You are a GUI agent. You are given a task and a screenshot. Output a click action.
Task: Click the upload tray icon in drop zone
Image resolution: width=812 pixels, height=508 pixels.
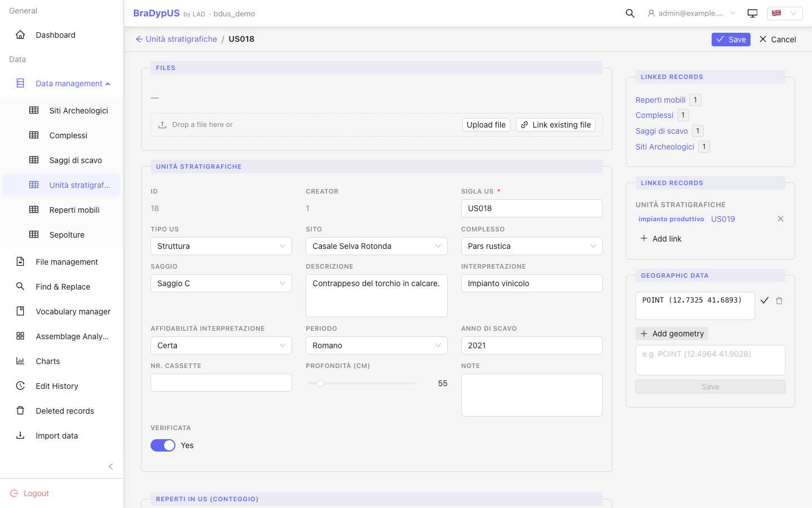pos(162,125)
